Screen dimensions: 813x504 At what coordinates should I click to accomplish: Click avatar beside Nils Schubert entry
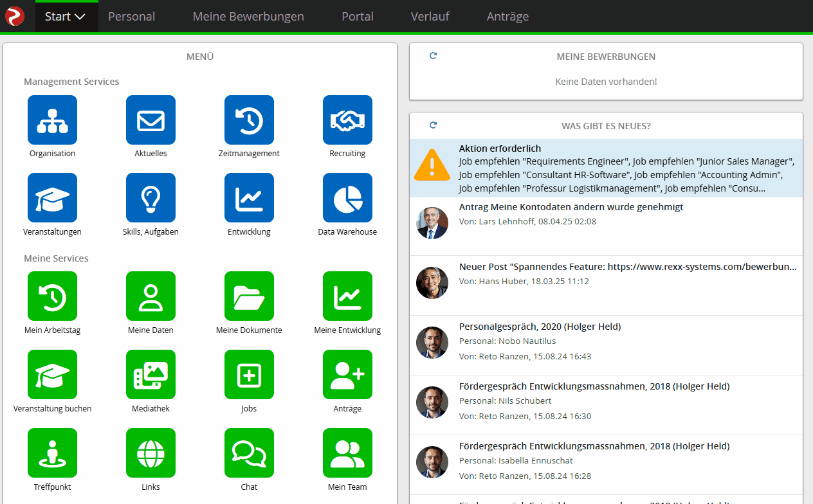pyautogui.click(x=432, y=402)
